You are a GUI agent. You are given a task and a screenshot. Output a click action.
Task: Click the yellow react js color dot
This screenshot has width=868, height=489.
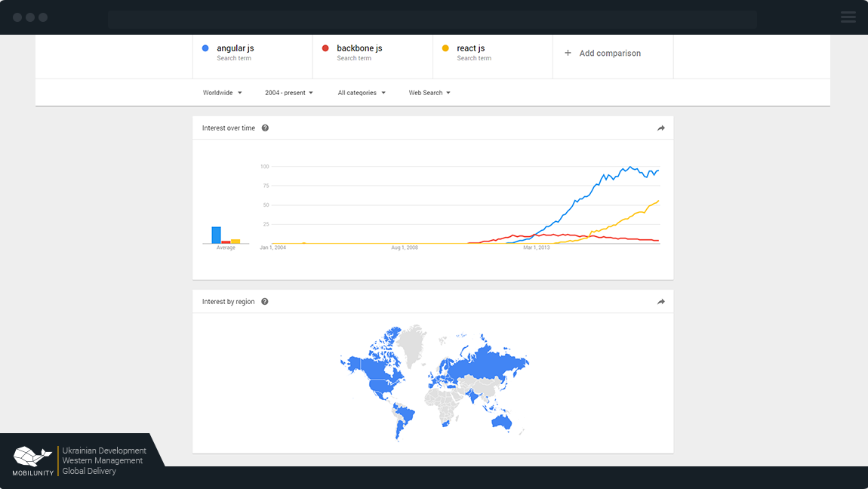[445, 48]
